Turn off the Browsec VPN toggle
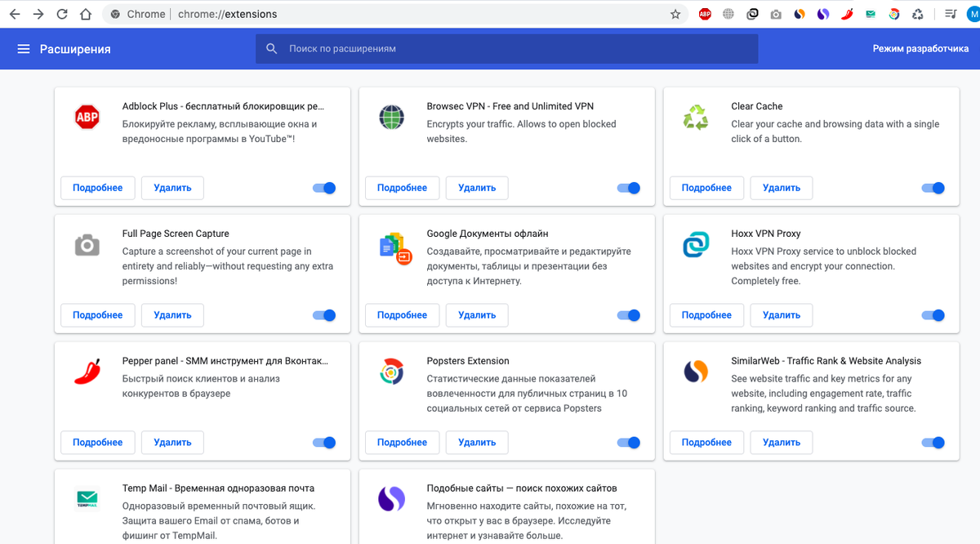This screenshot has height=544, width=980. point(629,188)
